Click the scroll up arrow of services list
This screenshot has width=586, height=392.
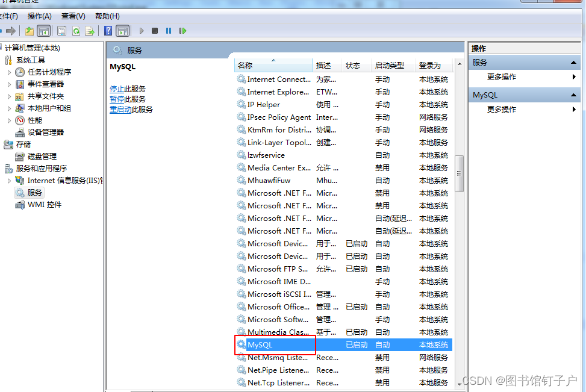coord(460,64)
